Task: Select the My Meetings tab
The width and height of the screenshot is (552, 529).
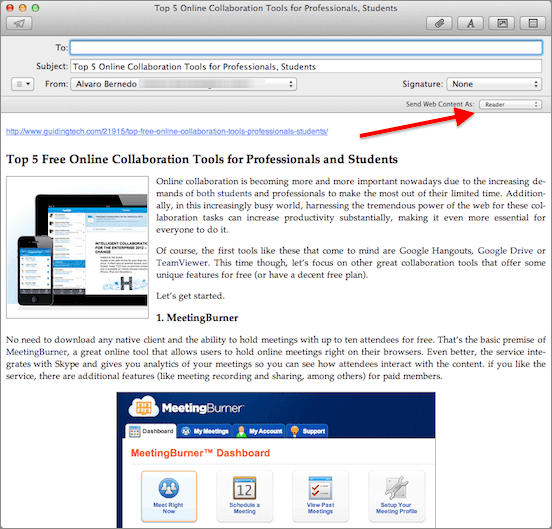Action: pos(205,431)
